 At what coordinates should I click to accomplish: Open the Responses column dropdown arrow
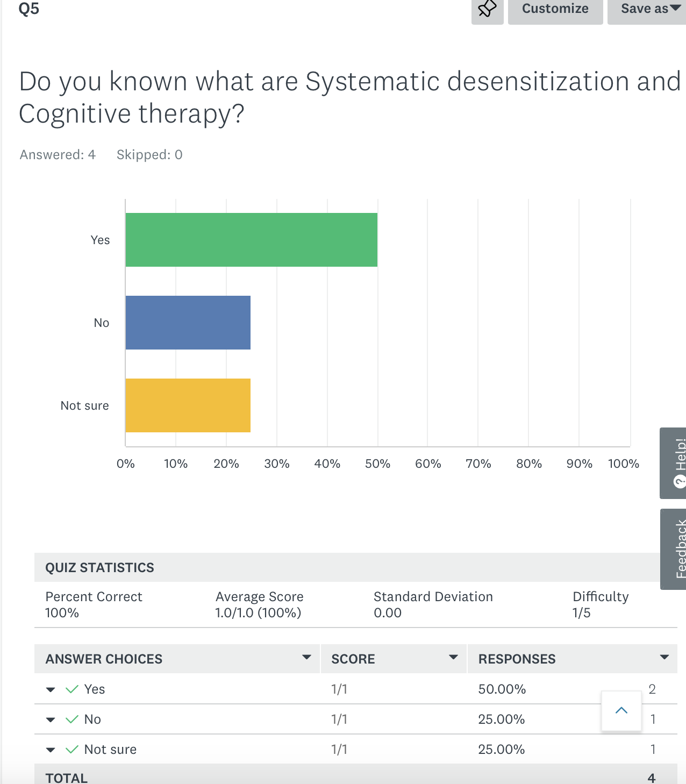coord(664,658)
